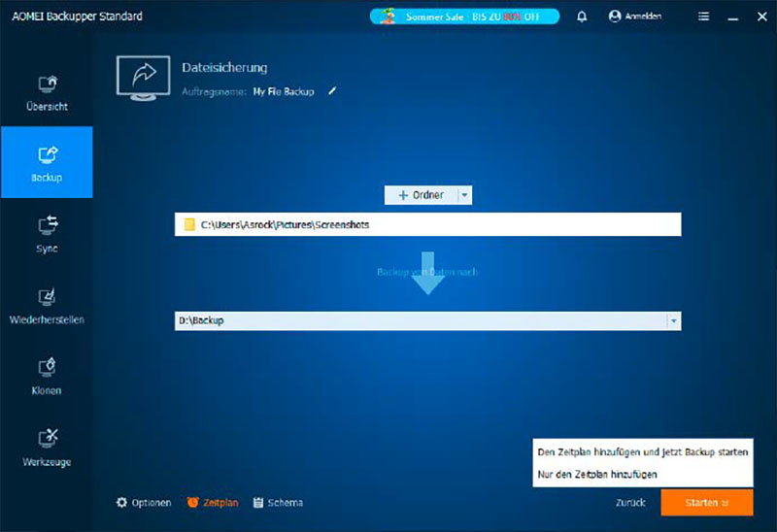
Task: Click the orange Starten button
Action: [707, 502]
